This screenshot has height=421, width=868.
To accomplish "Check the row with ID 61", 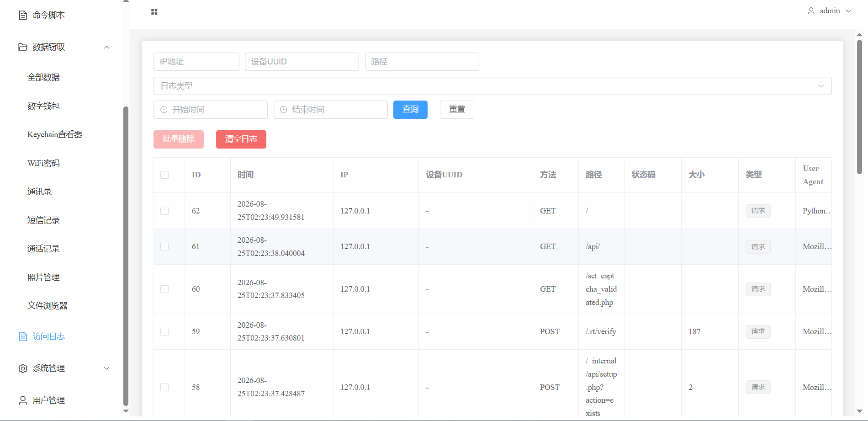I will coord(164,247).
